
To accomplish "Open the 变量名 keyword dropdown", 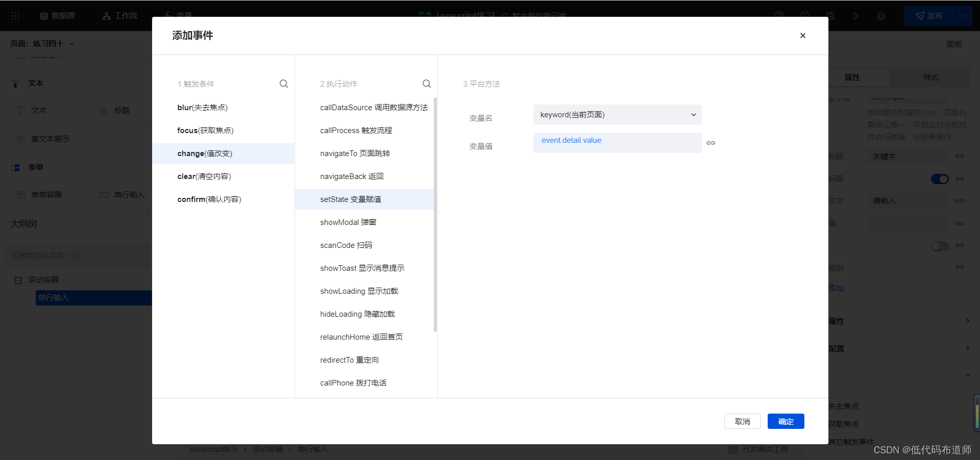I will [617, 115].
